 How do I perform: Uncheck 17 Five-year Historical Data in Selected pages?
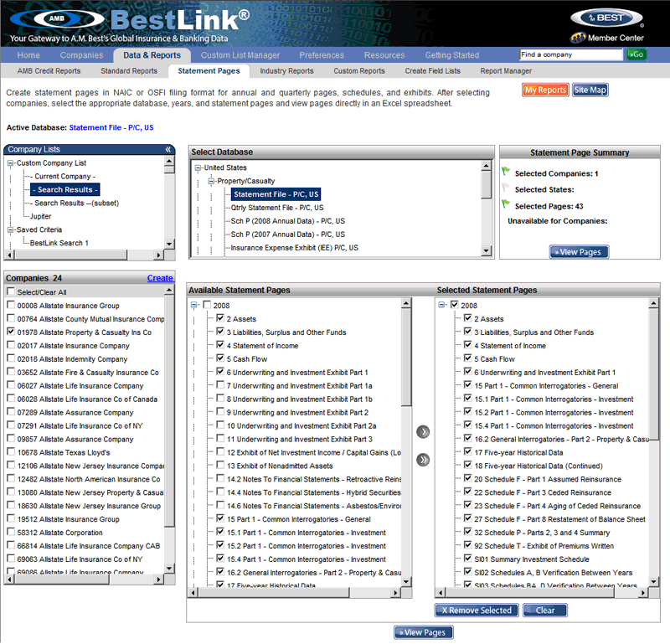468,451
